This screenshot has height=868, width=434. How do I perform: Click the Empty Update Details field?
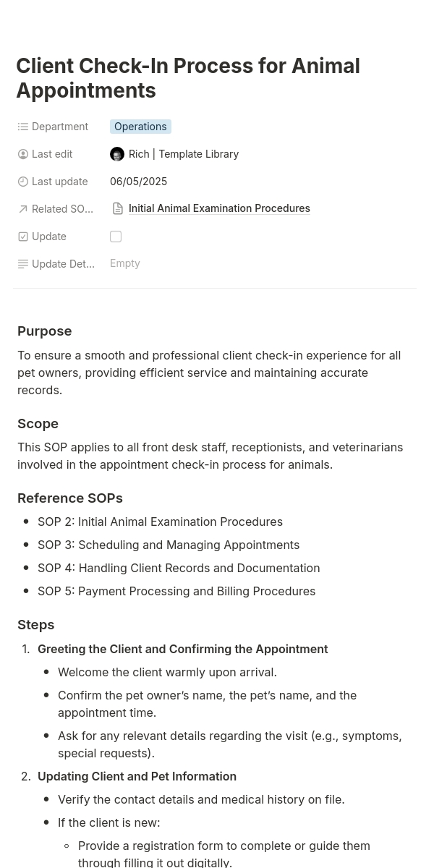(125, 263)
